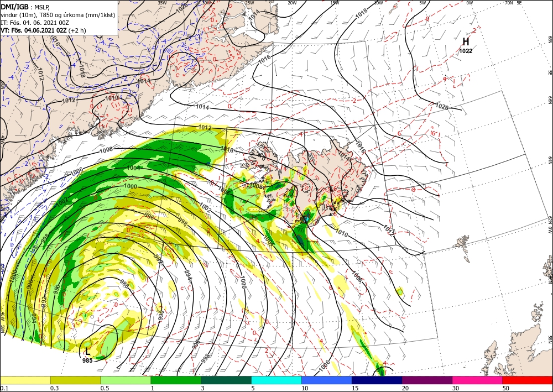Viewport: 553px width, 392px height.
Task: Click the '0.5' legend scale value
Action: [x=105, y=388]
